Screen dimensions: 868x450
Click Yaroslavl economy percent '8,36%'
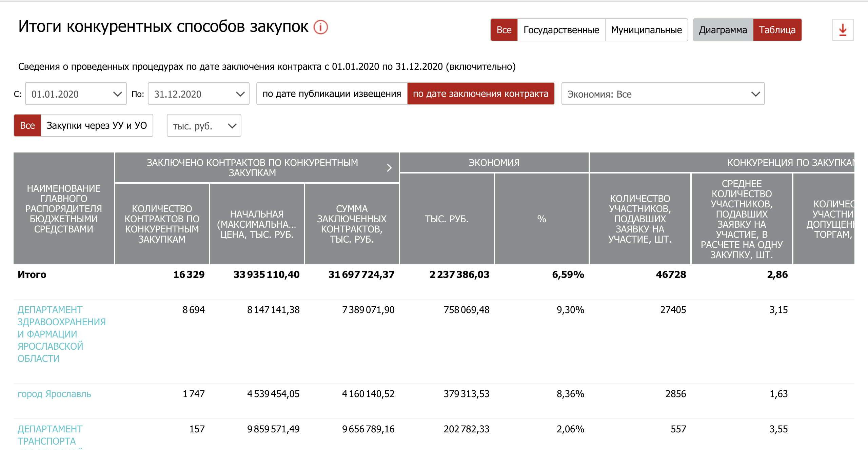[x=570, y=394]
